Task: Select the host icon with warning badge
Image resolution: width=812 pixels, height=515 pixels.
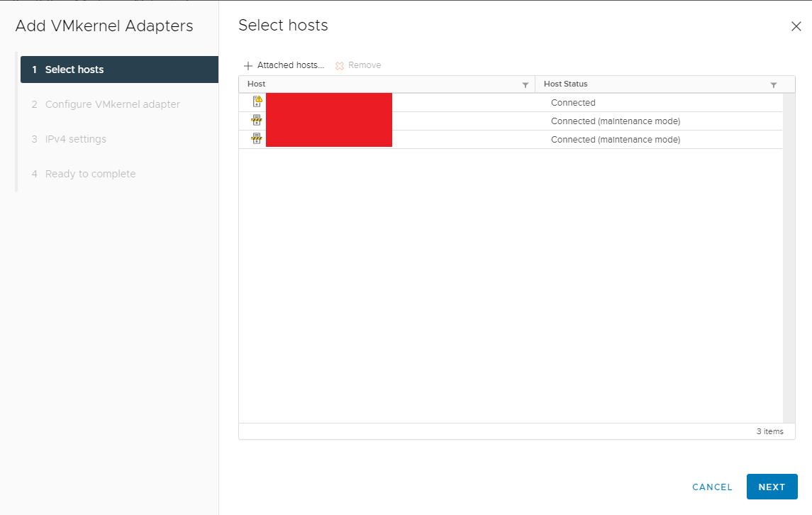Action: (257, 101)
